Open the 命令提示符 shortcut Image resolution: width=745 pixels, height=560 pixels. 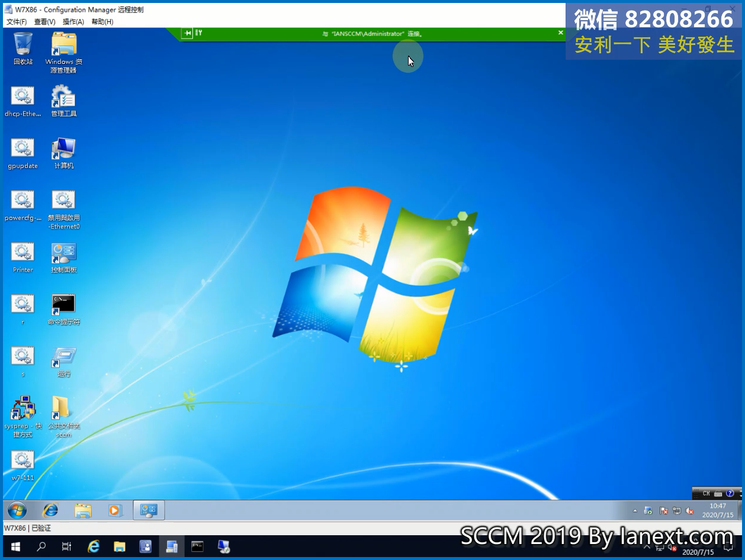[64, 310]
